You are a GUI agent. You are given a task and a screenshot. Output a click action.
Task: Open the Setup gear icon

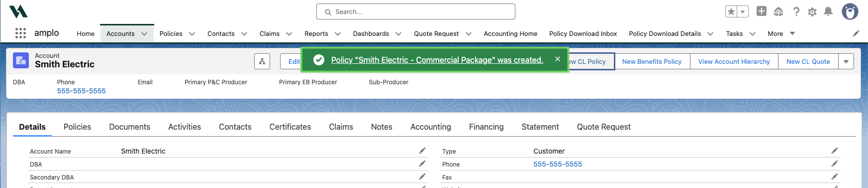pos(812,11)
